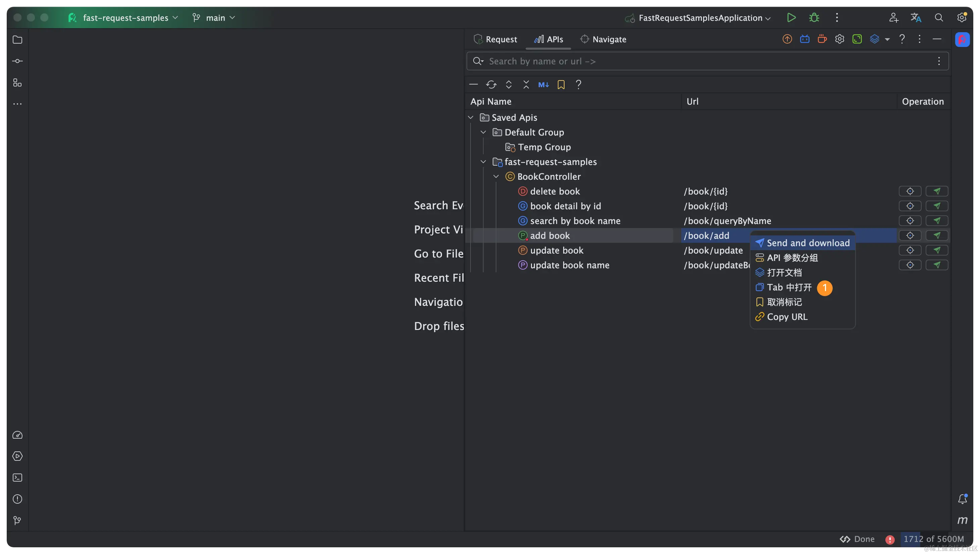Open the Code With Me add-user icon

[893, 17]
